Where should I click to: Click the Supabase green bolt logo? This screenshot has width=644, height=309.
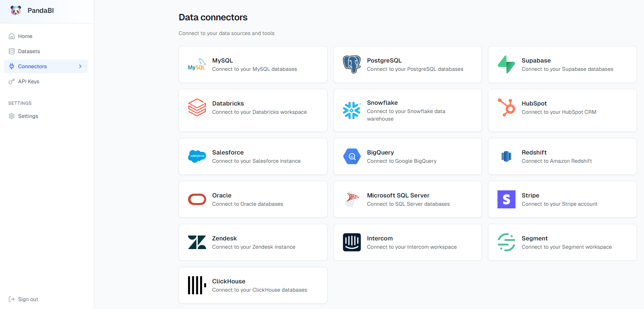click(x=506, y=64)
